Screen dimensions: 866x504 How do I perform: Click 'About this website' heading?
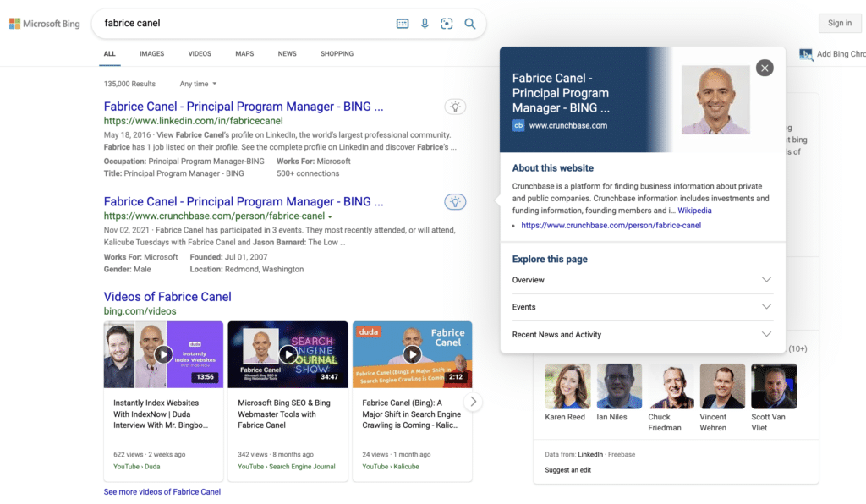553,168
